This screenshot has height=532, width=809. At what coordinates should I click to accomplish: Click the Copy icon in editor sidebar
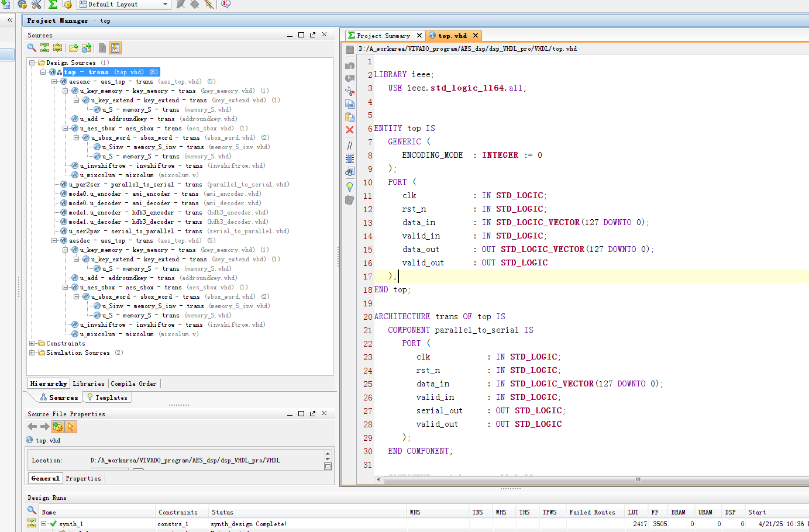click(x=350, y=104)
